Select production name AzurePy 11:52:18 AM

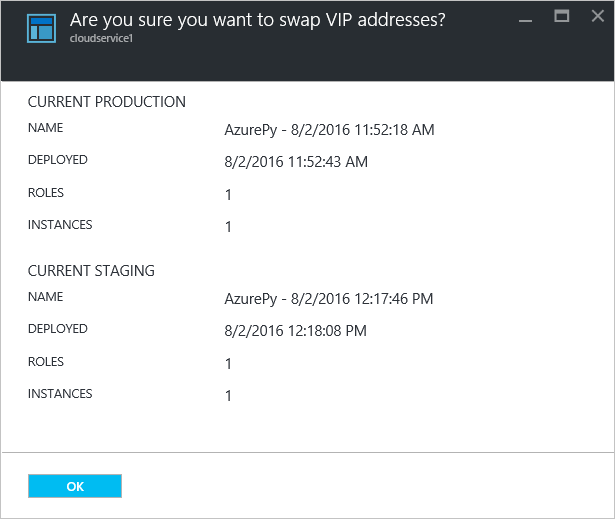[329, 129]
